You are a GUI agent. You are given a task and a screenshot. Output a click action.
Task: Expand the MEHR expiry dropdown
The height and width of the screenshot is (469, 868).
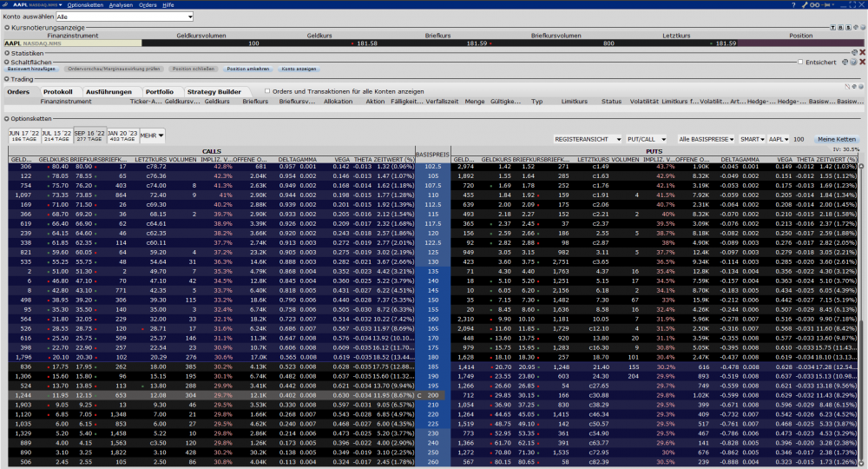click(x=152, y=135)
